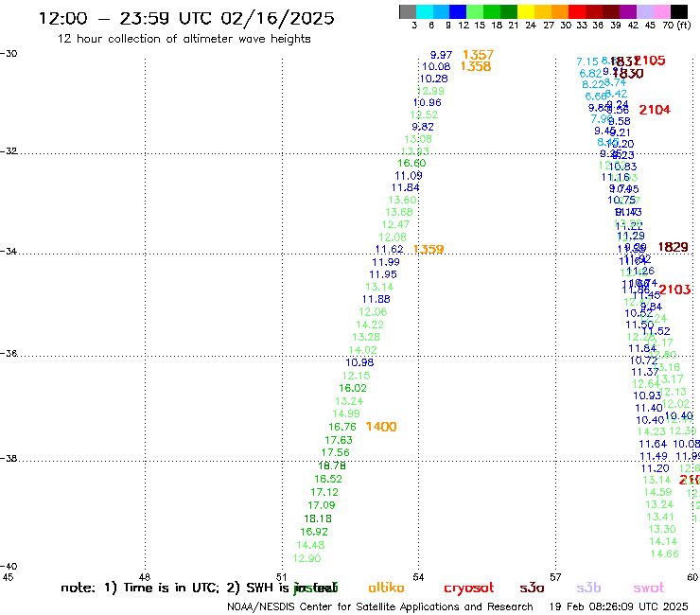Click the orange 1358 time stamp
The width and height of the screenshot is (700, 615).
[x=476, y=66]
